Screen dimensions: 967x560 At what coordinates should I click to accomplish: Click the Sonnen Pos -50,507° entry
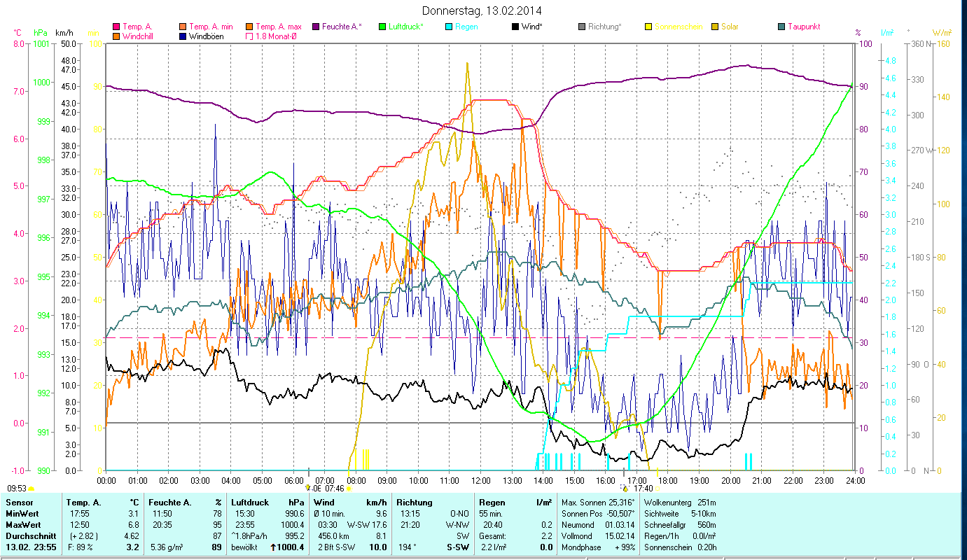point(599,514)
